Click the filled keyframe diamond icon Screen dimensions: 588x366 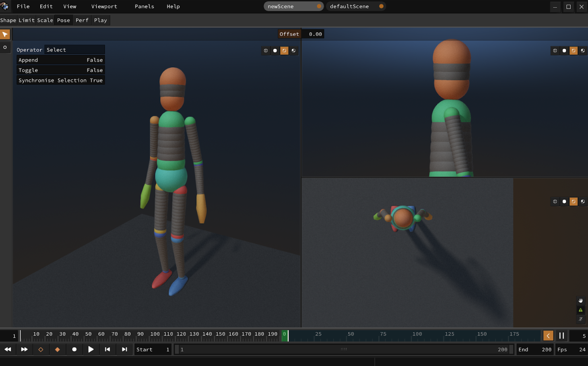tap(57, 349)
